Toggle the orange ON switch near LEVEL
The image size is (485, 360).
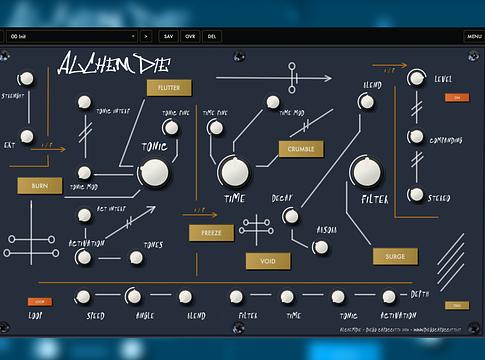457,97
